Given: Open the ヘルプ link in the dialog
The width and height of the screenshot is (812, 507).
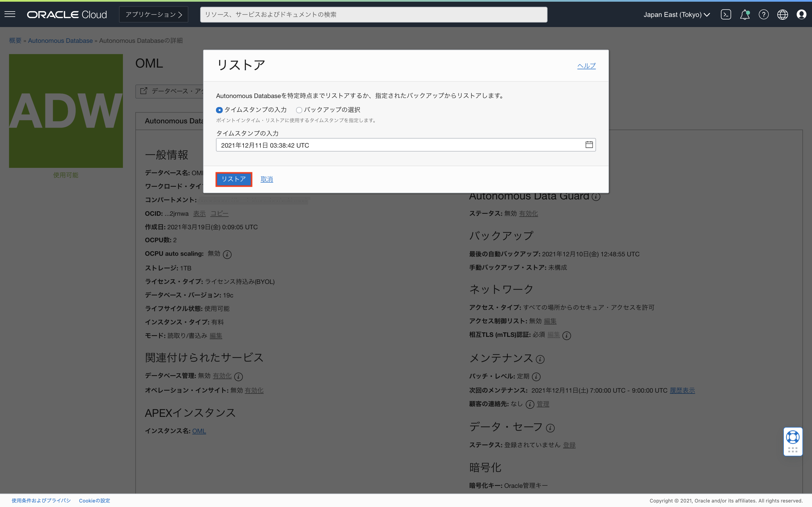Looking at the screenshot, I should 586,66.
